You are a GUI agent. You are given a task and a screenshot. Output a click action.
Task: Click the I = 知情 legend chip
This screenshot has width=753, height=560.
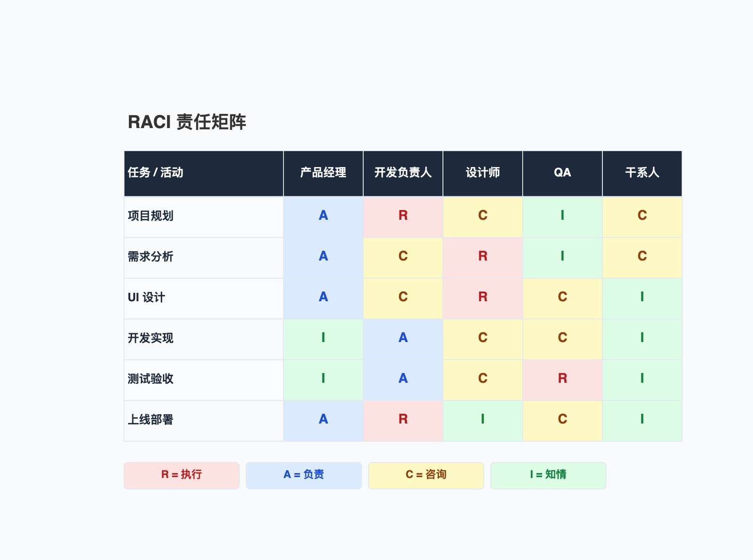(548, 475)
